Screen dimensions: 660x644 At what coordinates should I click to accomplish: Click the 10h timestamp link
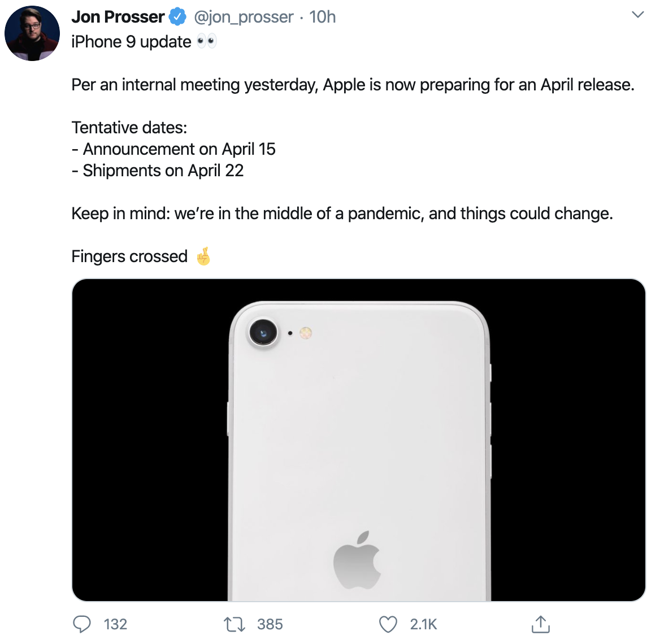(323, 17)
